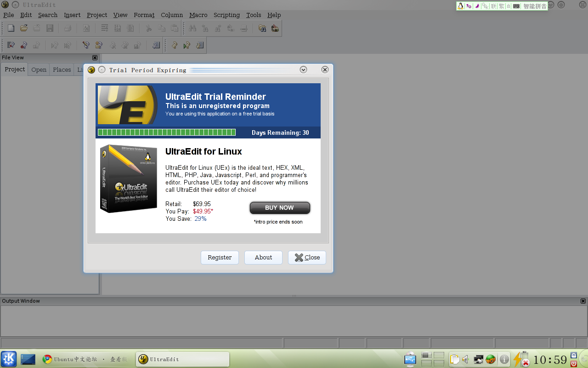Open the dialog window menu circle button
This screenshot has height=368, width=588.
tap(102, 70)
